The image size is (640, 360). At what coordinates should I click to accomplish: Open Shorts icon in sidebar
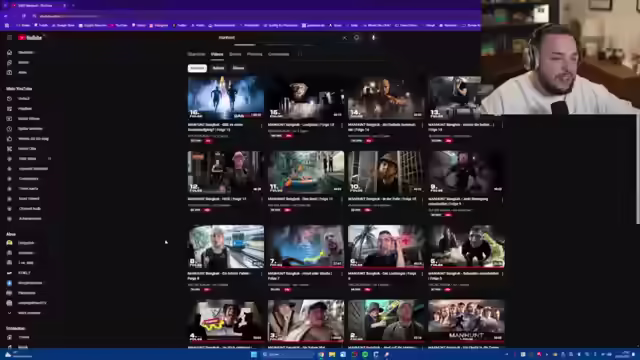pyautogui.click(x=9, y=62)
